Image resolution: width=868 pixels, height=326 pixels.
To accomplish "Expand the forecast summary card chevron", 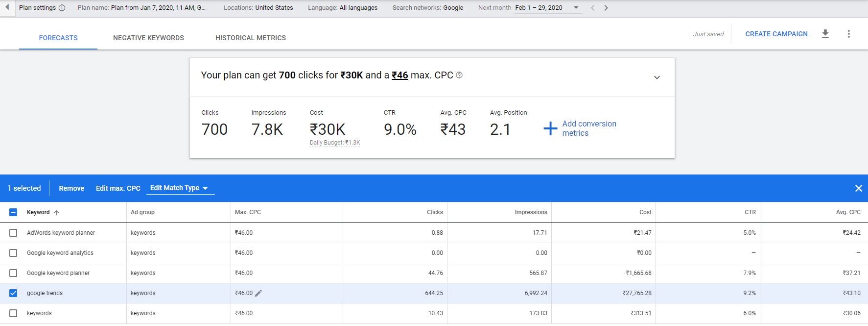I will [657, 77].
